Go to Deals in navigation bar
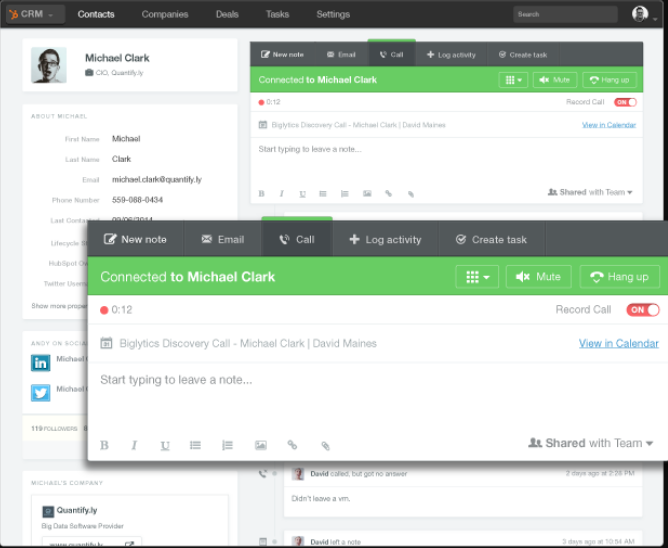This screenshot has height=548, width=668. coord(227,14)
